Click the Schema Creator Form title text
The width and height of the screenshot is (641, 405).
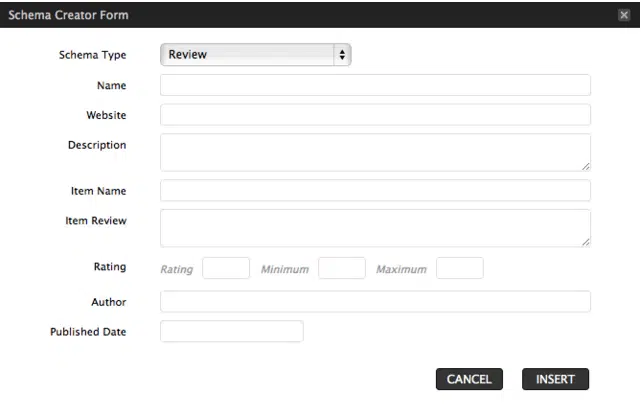pos(68,15)
